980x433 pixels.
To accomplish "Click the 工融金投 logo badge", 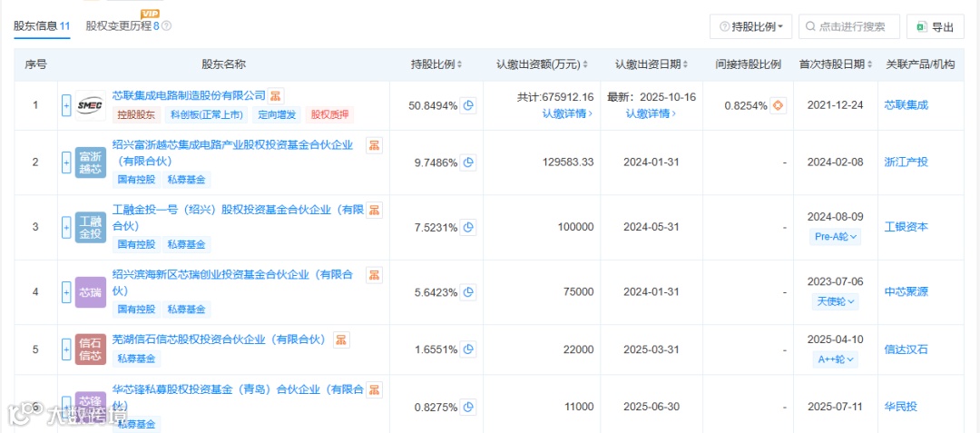I will 91,228.
